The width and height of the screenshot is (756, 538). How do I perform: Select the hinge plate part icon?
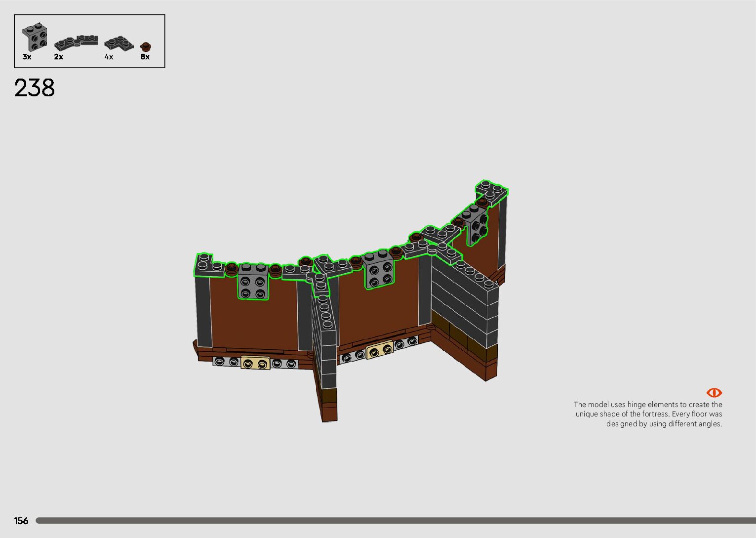(x=76, y=43)
